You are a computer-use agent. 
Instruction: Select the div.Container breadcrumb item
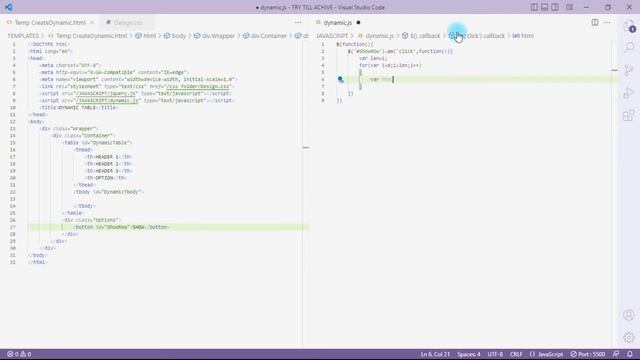coord(269,36)
